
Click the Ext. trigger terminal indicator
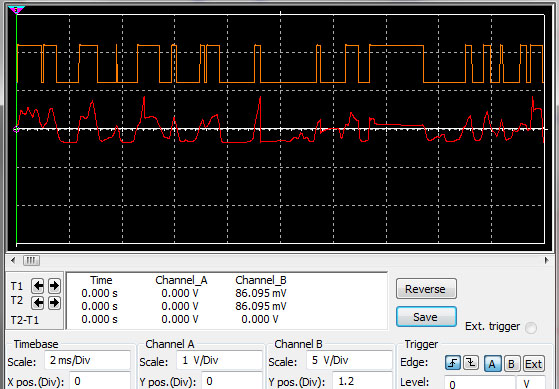pos(531,328)
